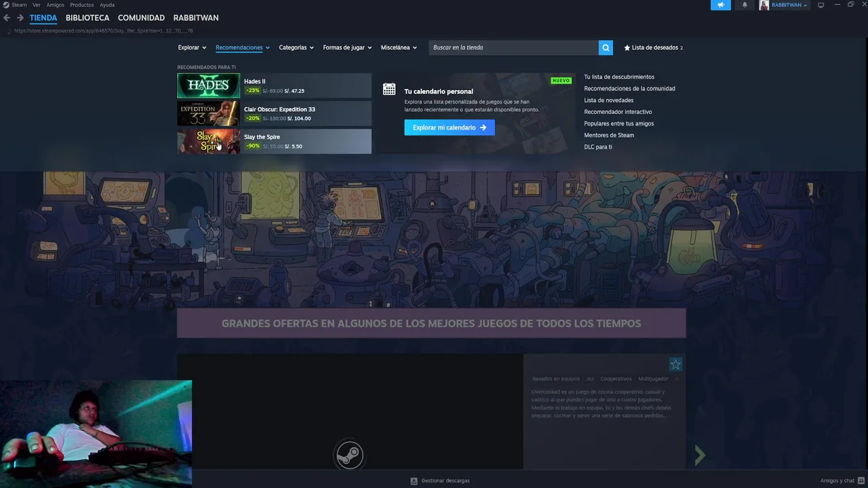The width and height of the screenshot is (868, 488).
Task: Expand the Miscelánea dropdown
Action: point(399,47)
